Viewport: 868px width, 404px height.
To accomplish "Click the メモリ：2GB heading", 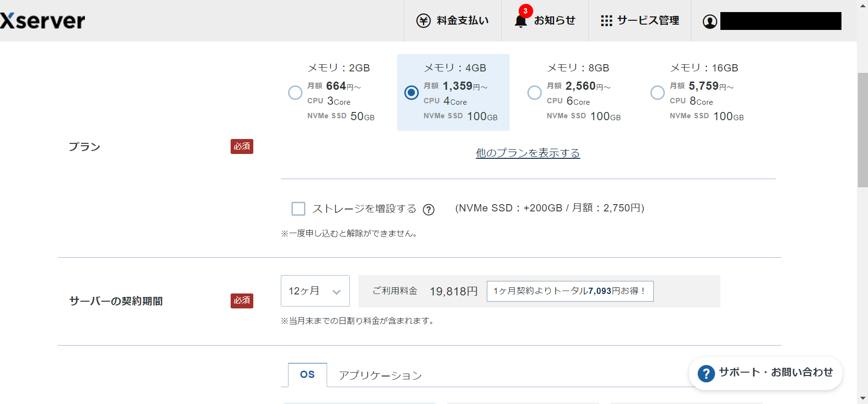I will [339, 68].
